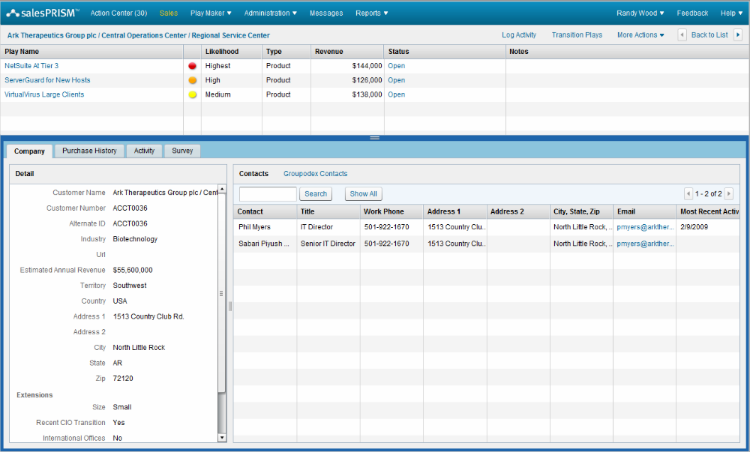Click Back to List link
Viewport: 750px width, 452px height.
click(709, 35)
